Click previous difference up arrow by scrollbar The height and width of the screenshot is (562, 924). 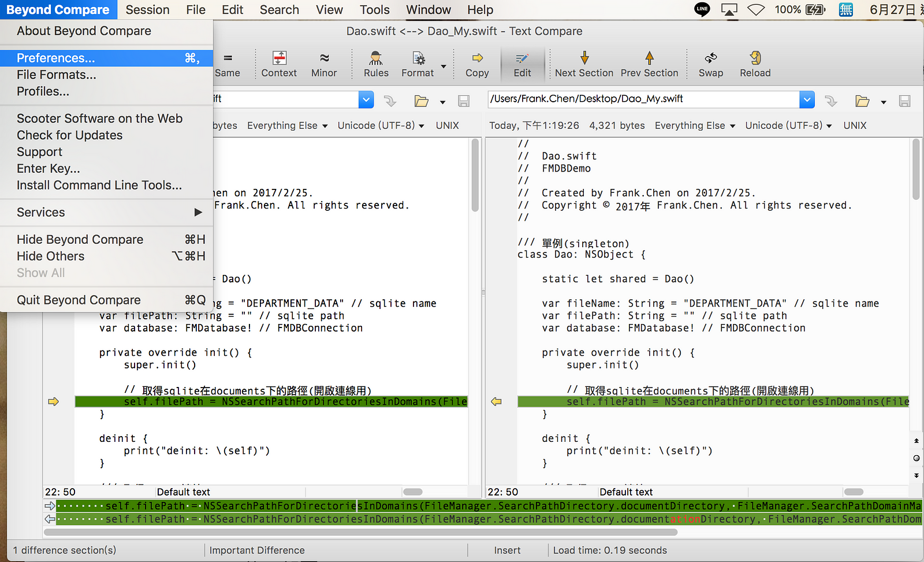tap(916, 441)
